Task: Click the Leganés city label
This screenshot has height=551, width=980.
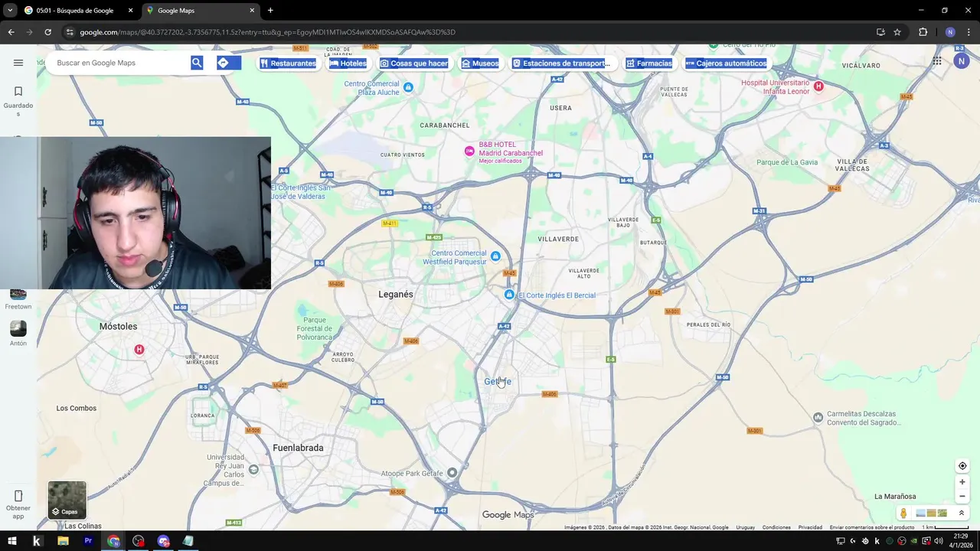Action: (x=396, y=295)
